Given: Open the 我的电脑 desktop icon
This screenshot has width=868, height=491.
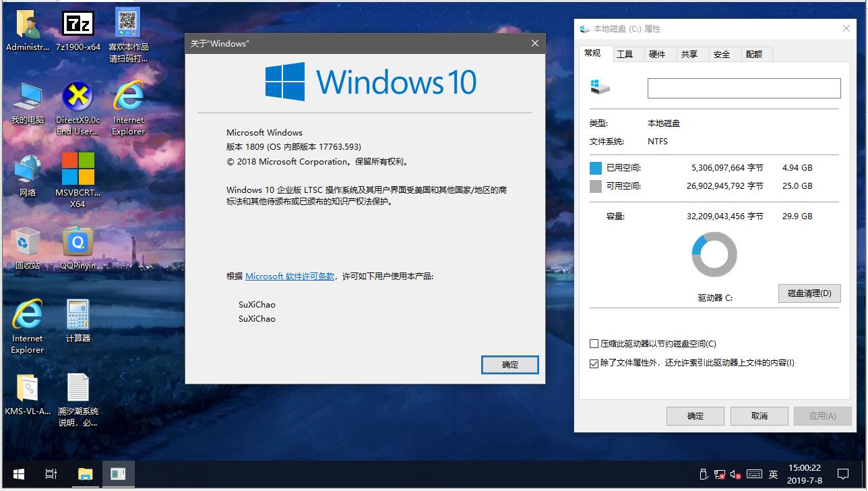Looking at the screenshot, I should [28, 103].
